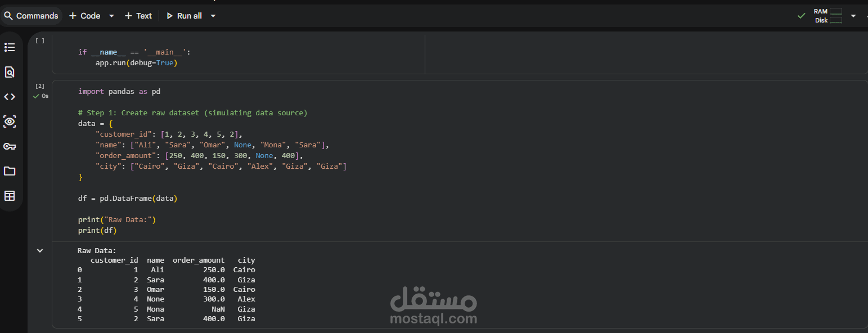This screenshot has width=868, height=333.
Task: Click the Run all play icon
Action: 170,16
